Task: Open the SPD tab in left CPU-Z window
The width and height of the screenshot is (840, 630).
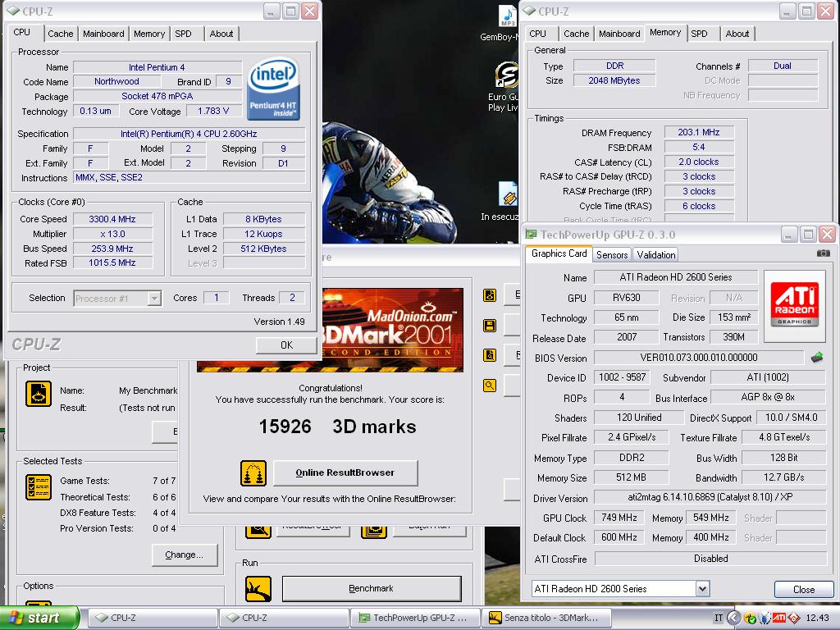Action: click(x=183, y=33)
